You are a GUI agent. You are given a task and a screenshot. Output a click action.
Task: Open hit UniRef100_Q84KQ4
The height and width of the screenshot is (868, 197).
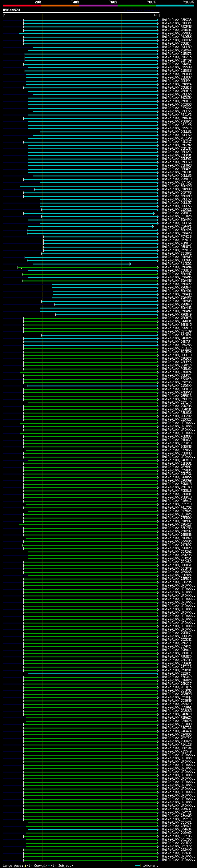[x=177, y=30]
